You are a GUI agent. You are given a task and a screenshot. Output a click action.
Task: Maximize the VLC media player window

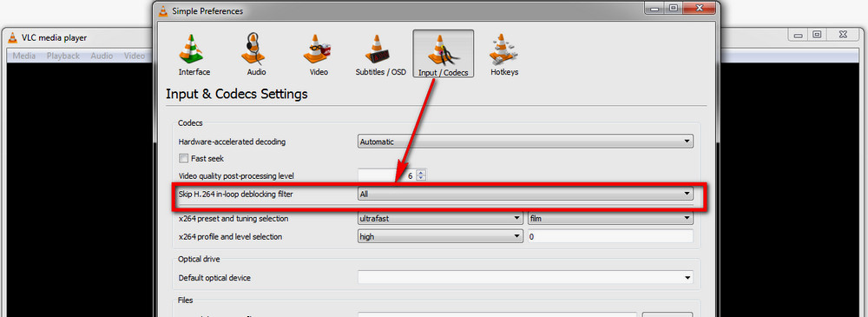pos(817,35)
